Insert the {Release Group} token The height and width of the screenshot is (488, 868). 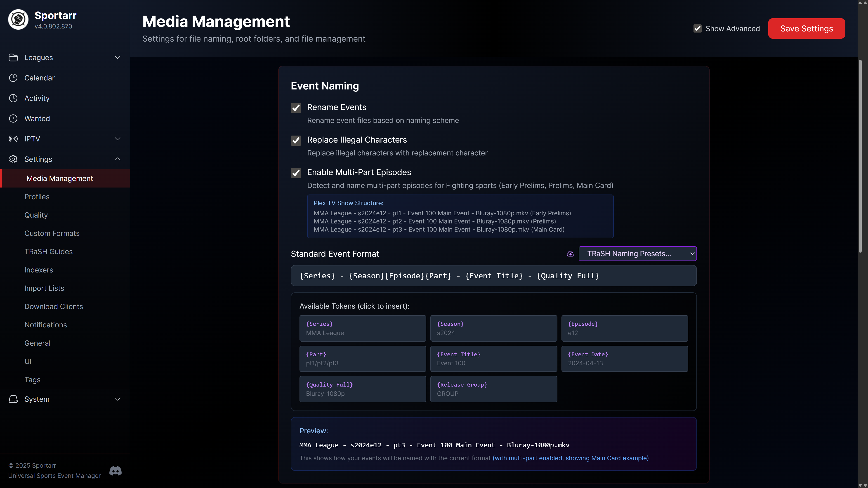494,389
